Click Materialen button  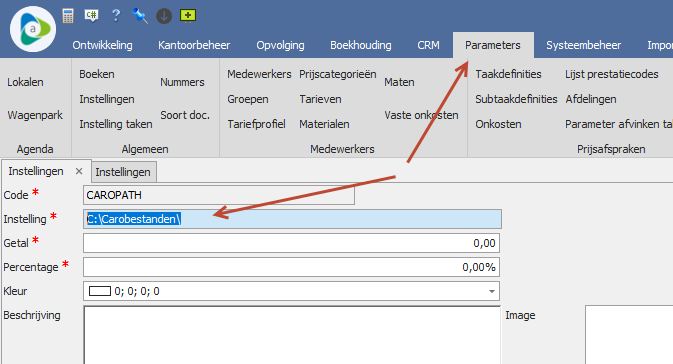(x=324, y=124)
